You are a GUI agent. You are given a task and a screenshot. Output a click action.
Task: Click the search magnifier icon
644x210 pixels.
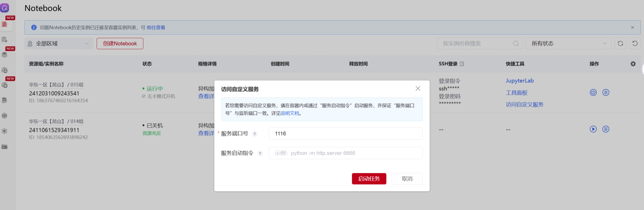click(x=516, y=44)
